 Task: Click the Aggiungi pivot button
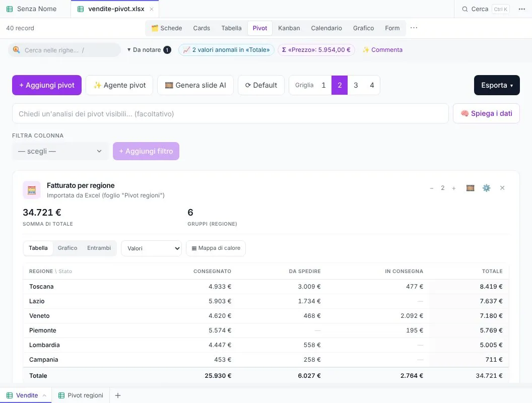(47, 85)
